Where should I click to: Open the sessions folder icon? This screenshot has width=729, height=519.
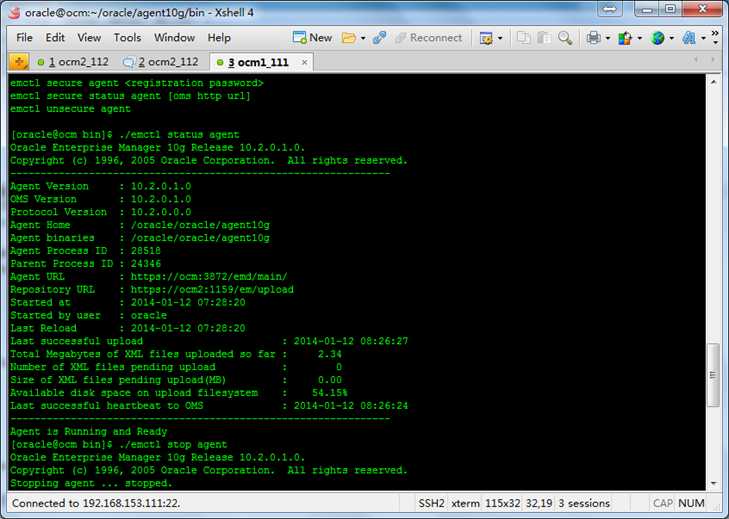[x=348, y=38]
